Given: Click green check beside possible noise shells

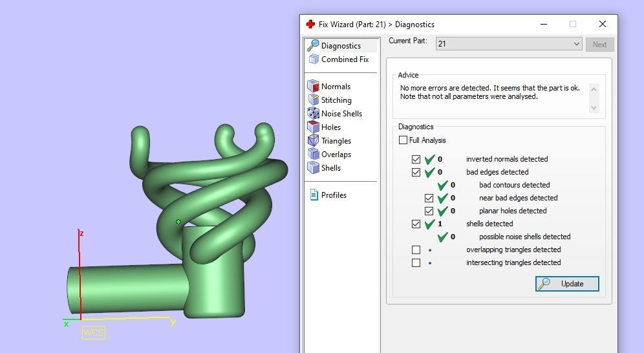Looking at the screenshot, I should (443, 237).
